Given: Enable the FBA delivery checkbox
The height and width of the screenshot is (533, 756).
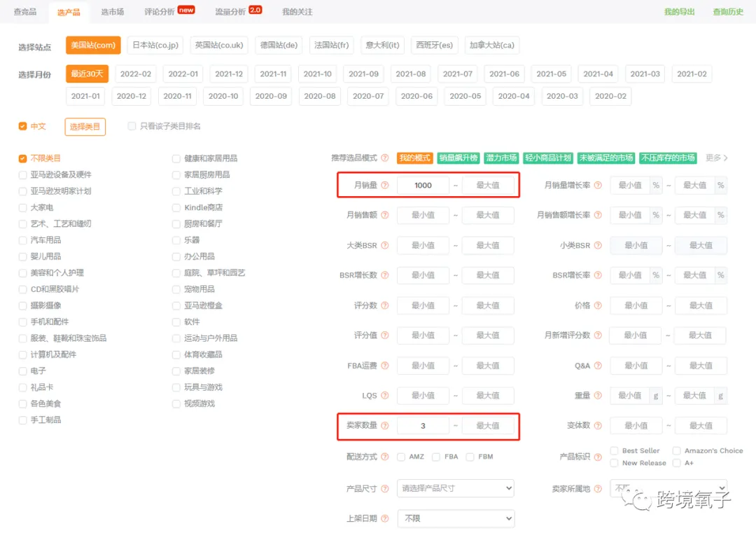Looking at the screenshot, I should tap(436, 457).
